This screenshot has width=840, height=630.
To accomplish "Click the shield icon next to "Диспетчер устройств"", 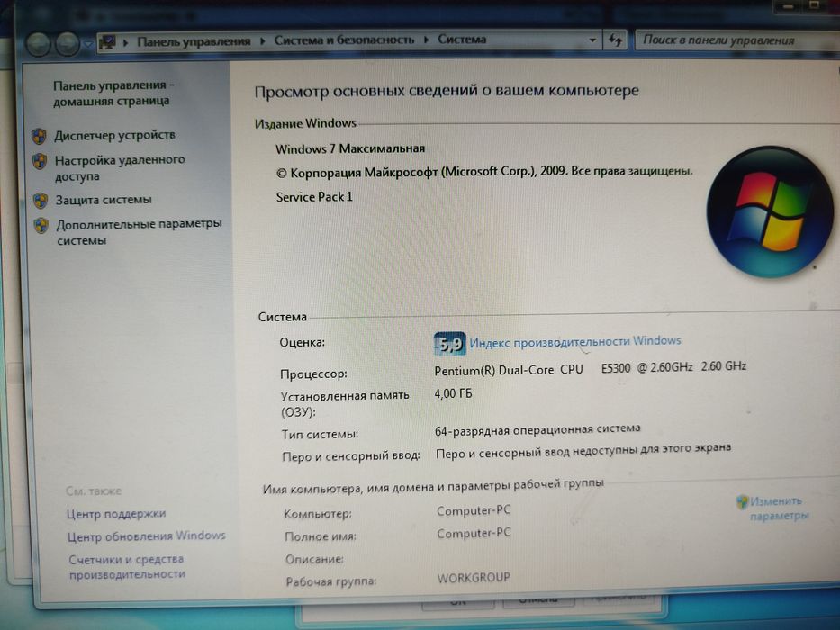I will tap(39, 137).
